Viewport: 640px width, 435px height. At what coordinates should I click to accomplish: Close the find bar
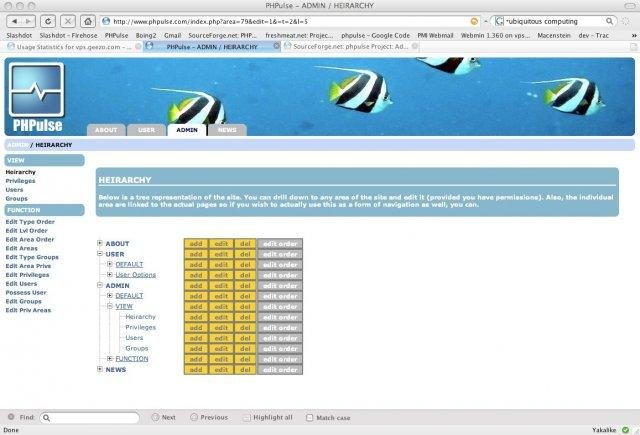pyautogui.click(x=11, y=417)
